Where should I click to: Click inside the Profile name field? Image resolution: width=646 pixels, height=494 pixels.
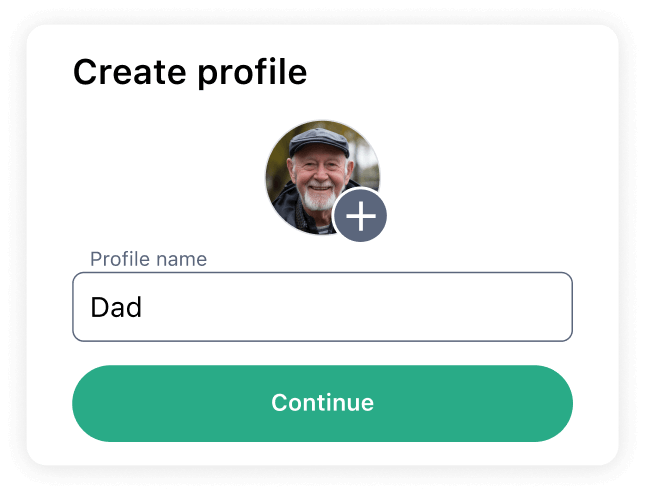[322, 307]
